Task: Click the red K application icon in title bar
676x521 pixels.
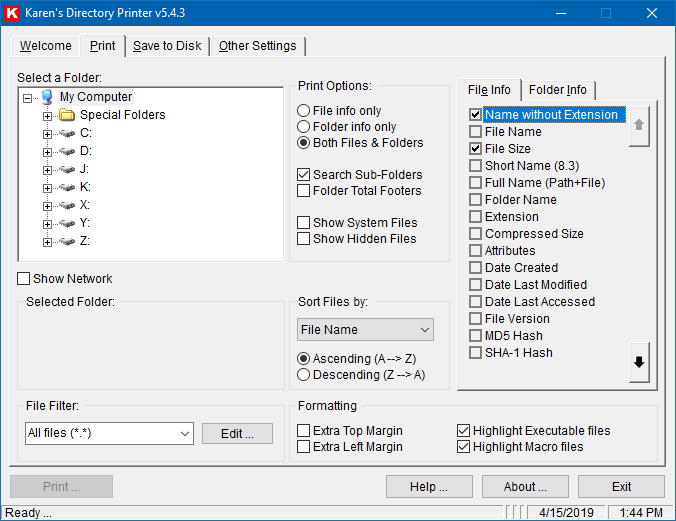Action: 12,13
